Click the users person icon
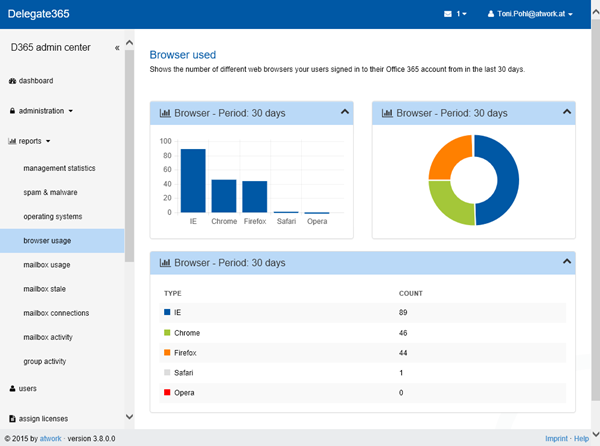The width and height of the screenshot is (600, 446). [x=12, y=388]
